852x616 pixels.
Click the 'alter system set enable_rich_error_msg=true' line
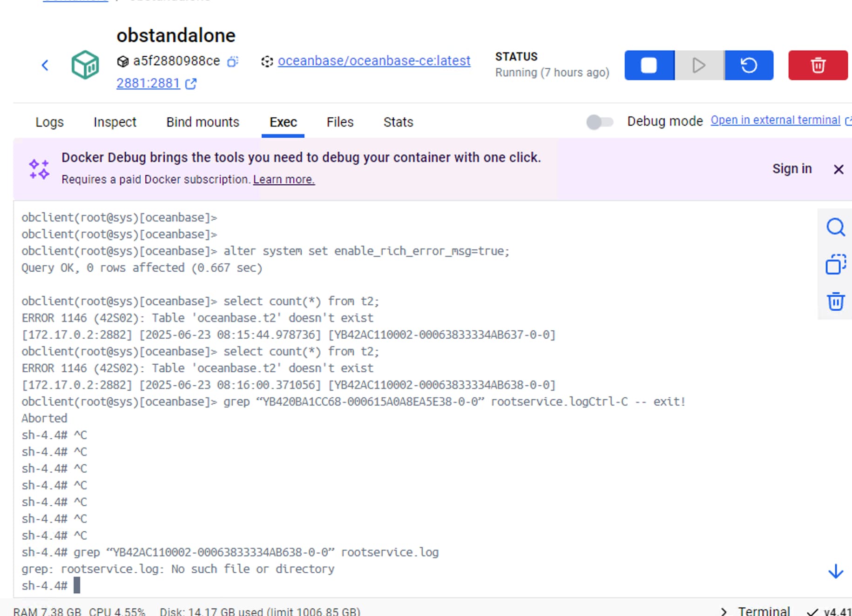pyautogui.click(x=266, y=251)
